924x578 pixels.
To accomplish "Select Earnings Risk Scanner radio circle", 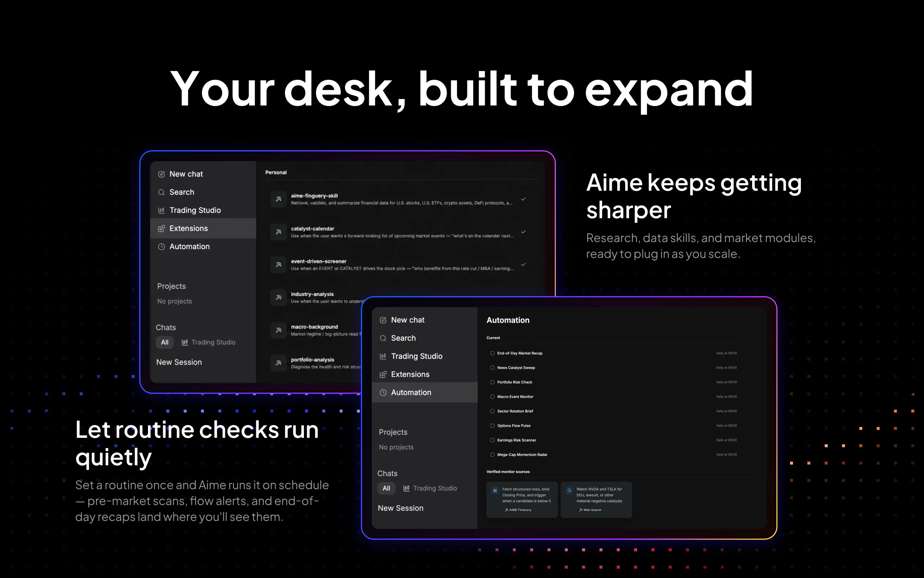I will (x=492, y=440).
